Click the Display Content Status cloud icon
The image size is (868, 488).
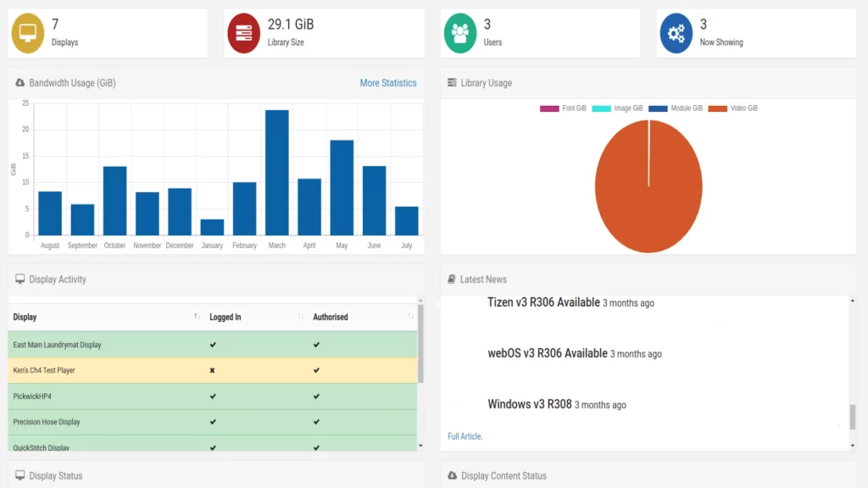(453, 475)
